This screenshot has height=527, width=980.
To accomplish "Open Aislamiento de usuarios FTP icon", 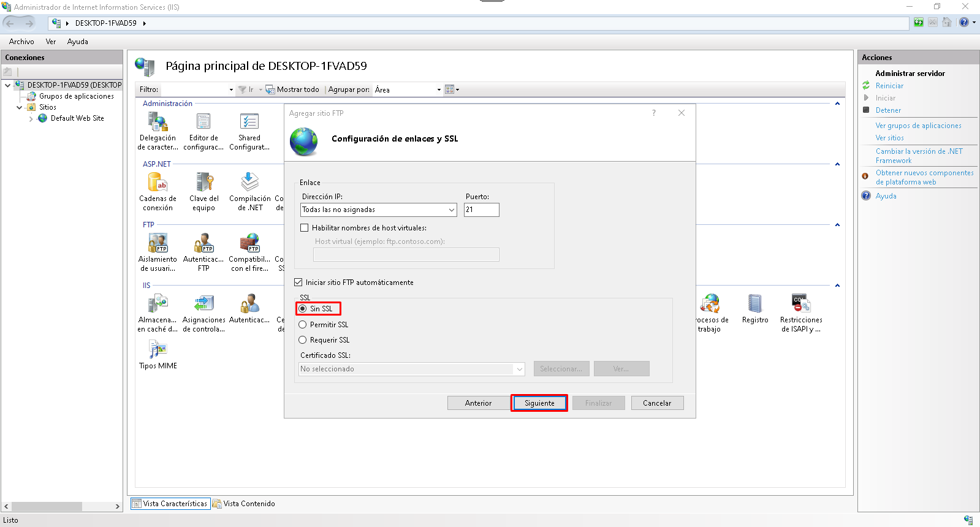I will [158, 244].
